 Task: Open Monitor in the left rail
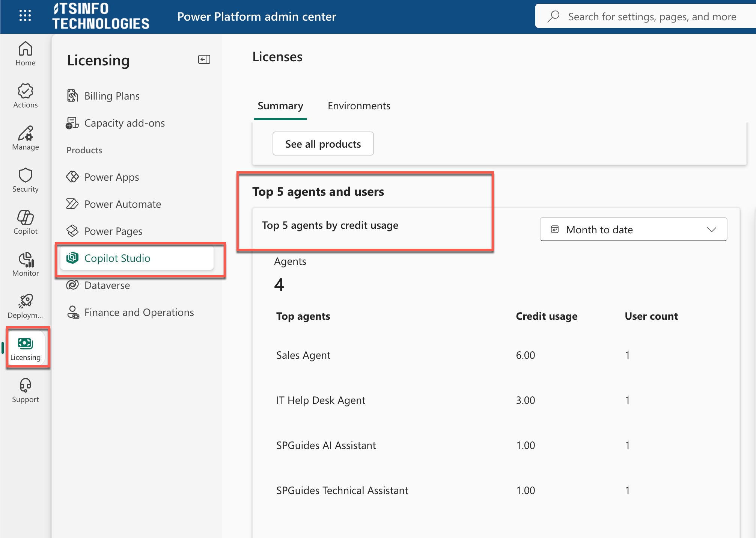pos(26,264)
